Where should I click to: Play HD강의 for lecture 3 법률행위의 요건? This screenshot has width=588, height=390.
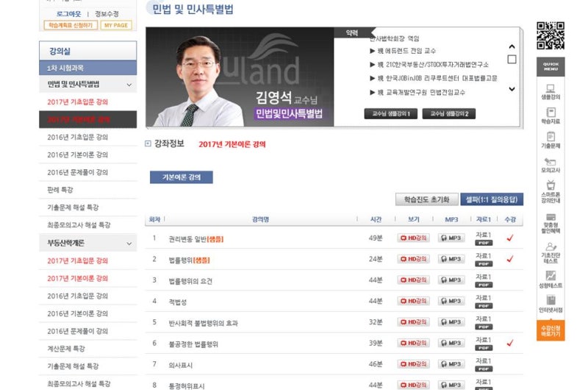(413, 280)
